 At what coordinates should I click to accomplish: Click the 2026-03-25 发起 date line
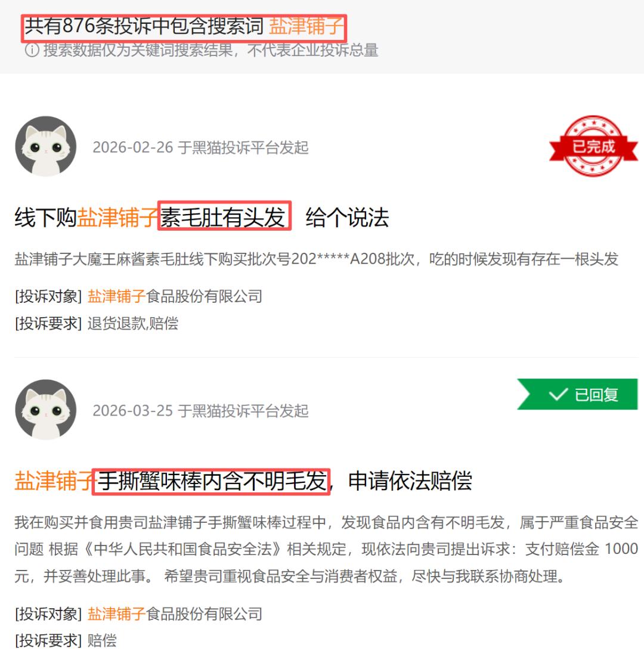click(200, 411)
